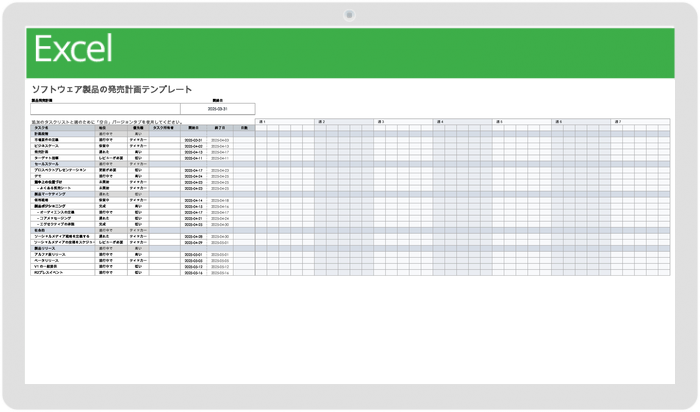Screen dimensions: 700x412
Task: Select the タスク名 column header
Action: [x=42, y=128]
